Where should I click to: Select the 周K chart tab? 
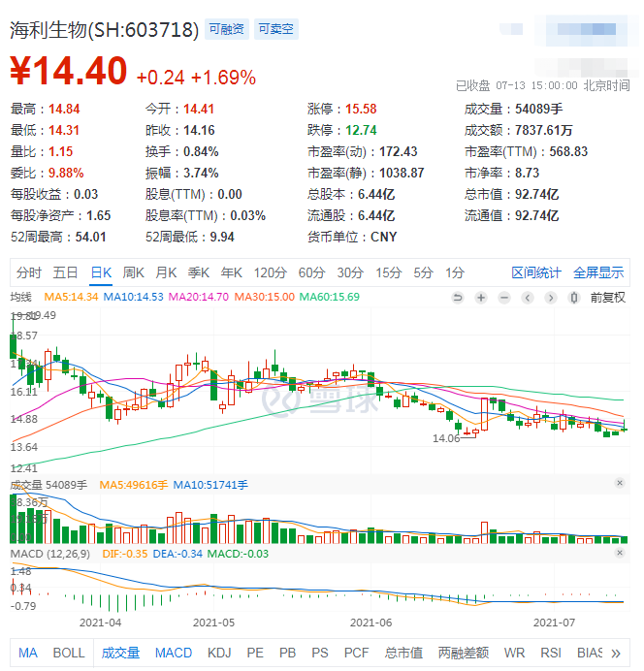tap(134, 273)
